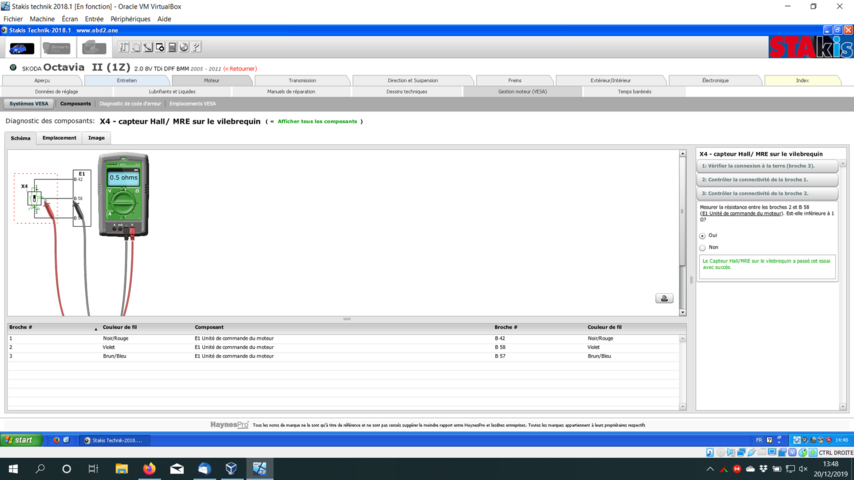Click the Skoda logo beside Octavia
854x480 pixels.
13,68
